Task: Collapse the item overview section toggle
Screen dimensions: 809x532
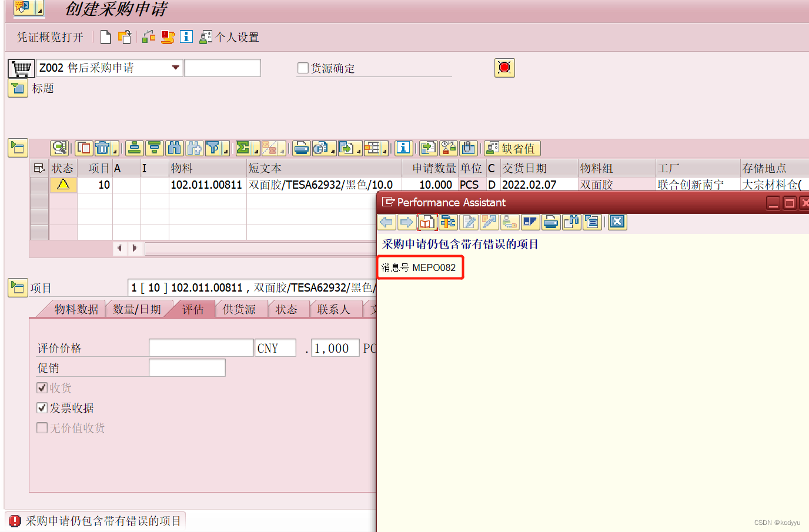Action: point(18,148)
